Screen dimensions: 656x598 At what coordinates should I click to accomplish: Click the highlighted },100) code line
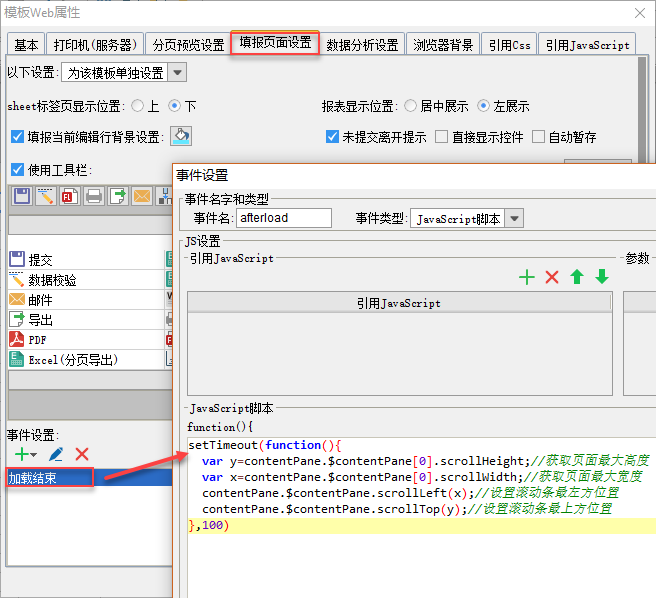click(x=422, y=525)
